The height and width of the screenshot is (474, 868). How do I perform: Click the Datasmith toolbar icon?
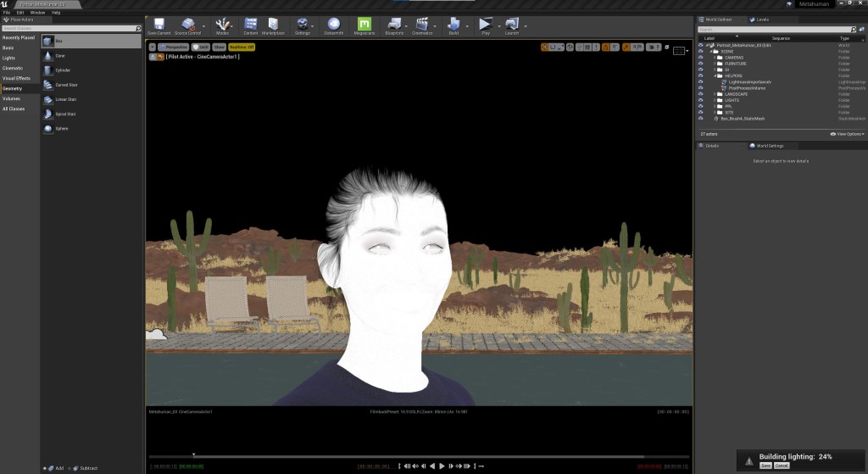click(333, 25)
